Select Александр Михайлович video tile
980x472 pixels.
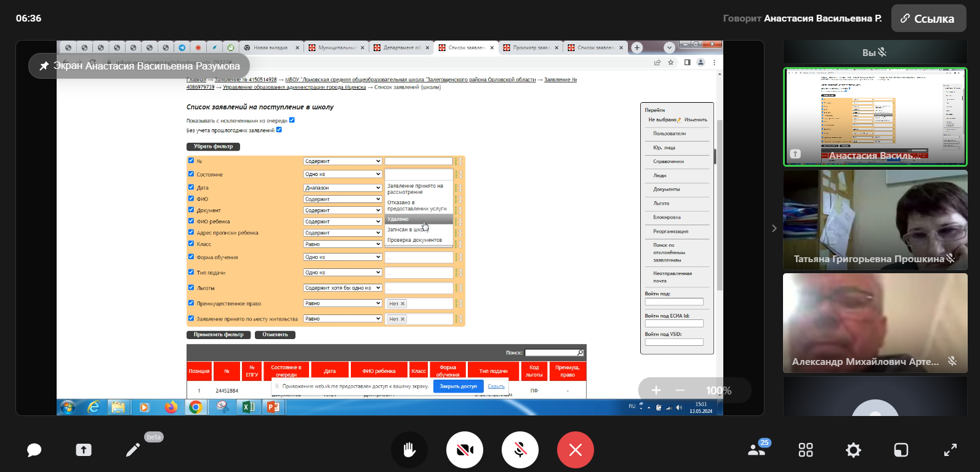click(875, 323)
